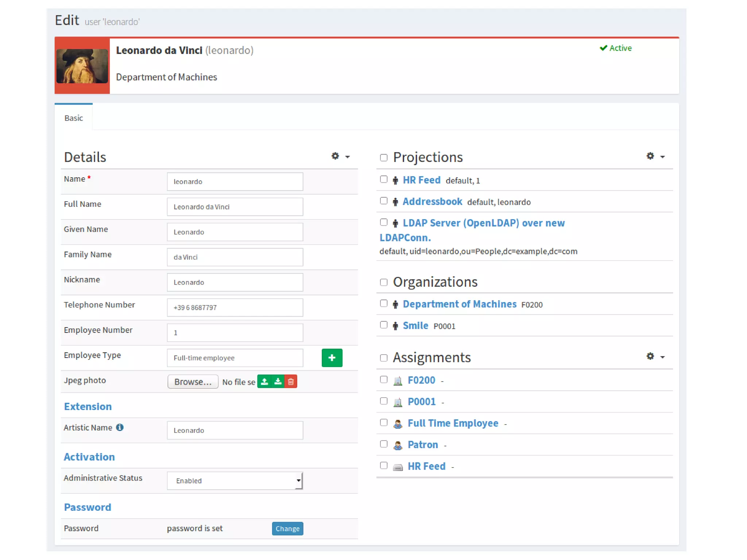The height and width of the screenshot is (560, 747).
Task: Click the gear icon in Assignments header
Action: [650, 356]
